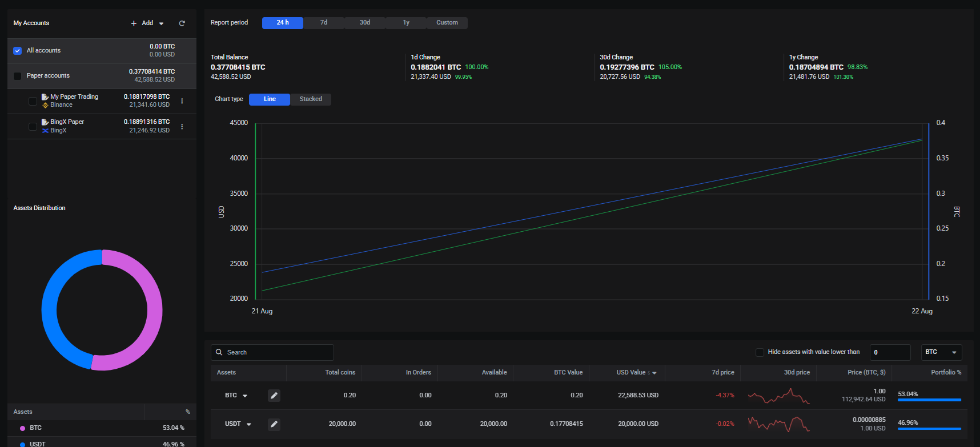Click the Total Balance 0.37708415 BTC value
Viewport: 980px width, 447px height.
(x=238, y=67)
